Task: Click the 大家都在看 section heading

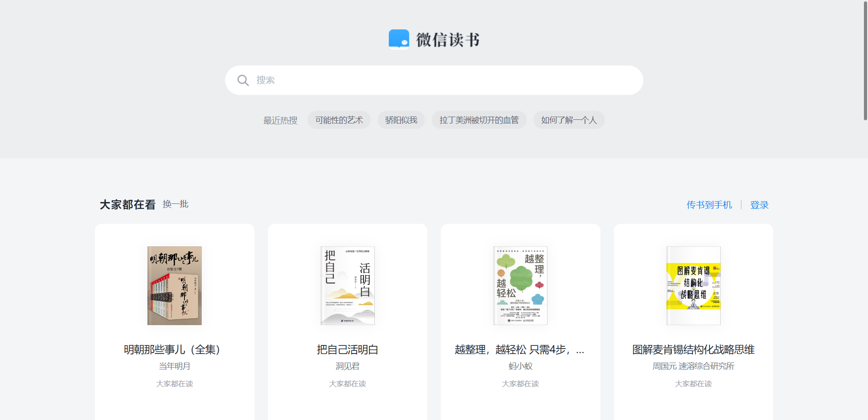Action: tap(127, 204)
